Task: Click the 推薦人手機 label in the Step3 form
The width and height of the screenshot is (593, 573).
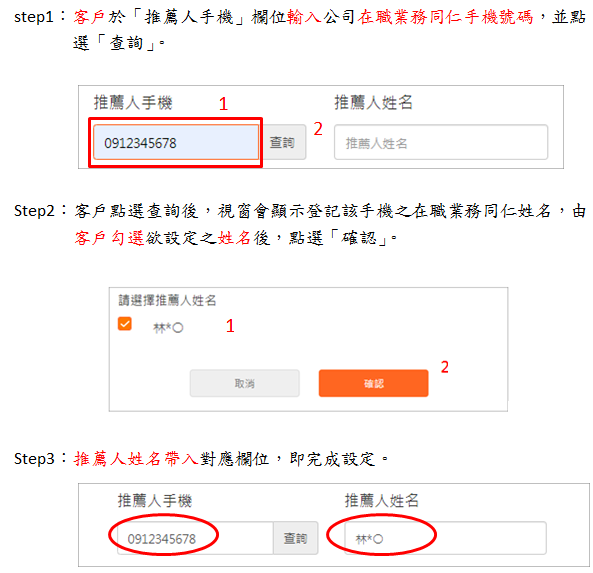Action: coord(155,500)
